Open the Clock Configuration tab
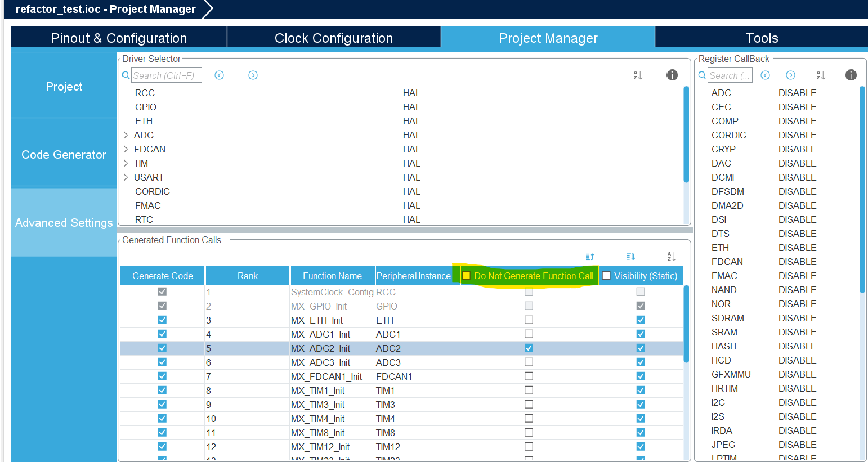 334,38
